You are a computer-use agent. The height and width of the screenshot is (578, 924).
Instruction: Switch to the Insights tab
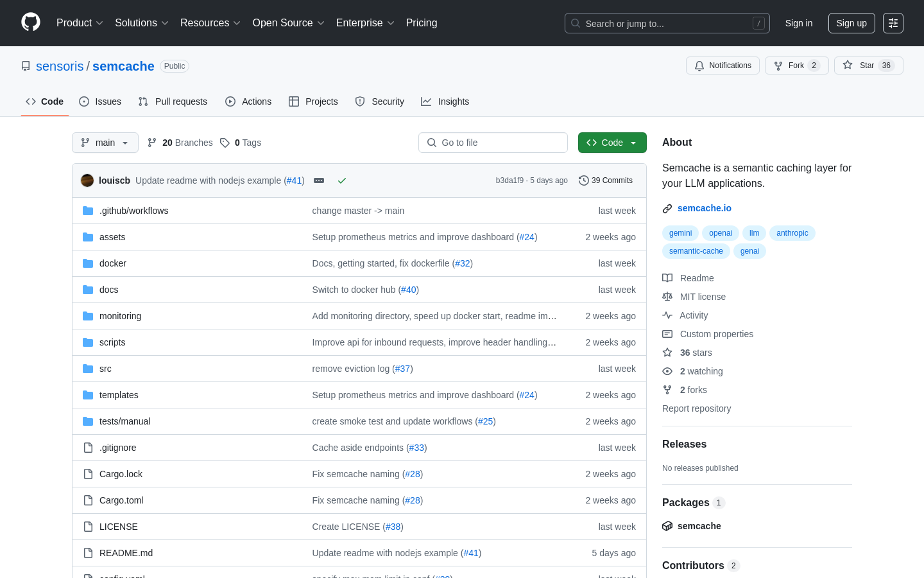coord(445,101)
